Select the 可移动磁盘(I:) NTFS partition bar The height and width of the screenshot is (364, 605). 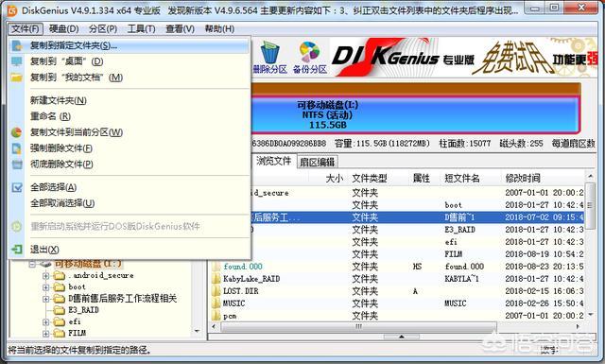point(415,114)
